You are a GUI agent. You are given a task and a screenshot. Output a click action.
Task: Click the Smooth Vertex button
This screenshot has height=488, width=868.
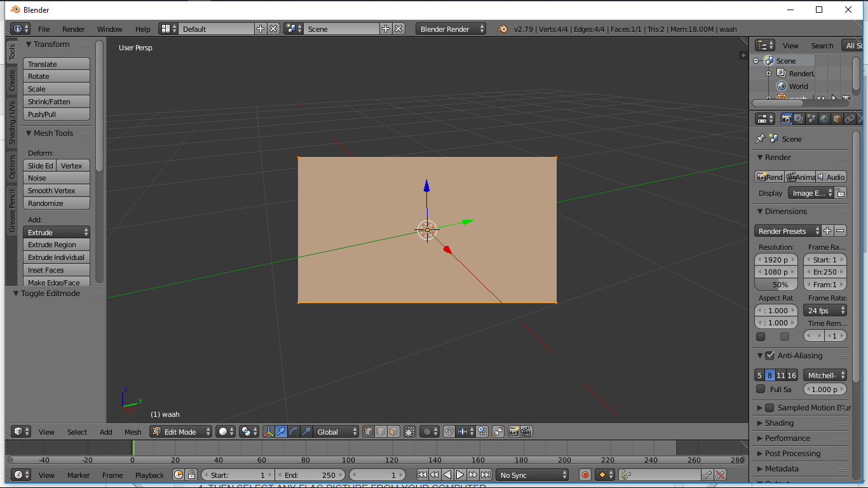tap(57, 191)
